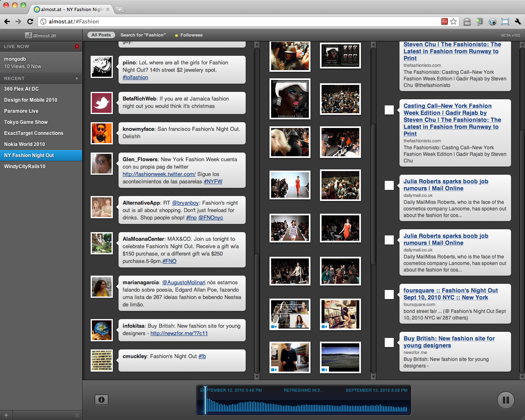Open the red Aa dictionary extension icon

click(445, 21)
